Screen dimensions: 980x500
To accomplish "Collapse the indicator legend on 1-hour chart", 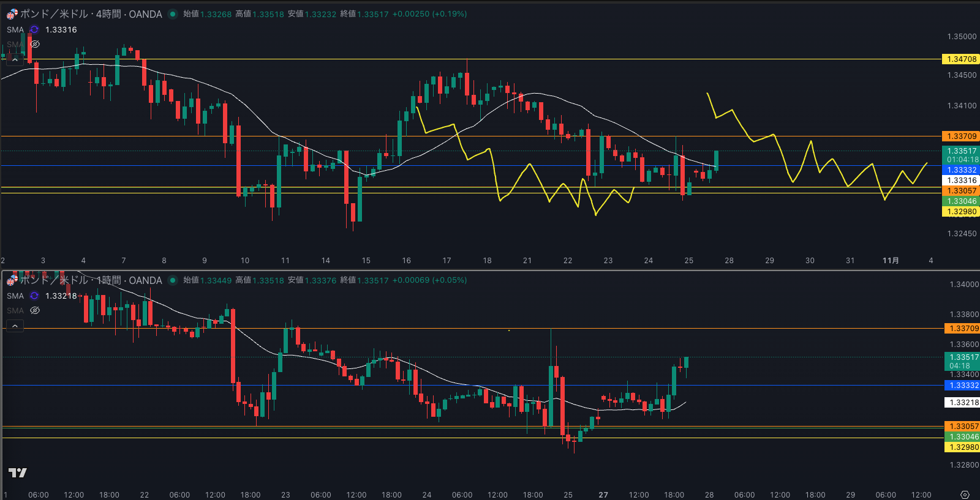I will [x=15, y=326].
